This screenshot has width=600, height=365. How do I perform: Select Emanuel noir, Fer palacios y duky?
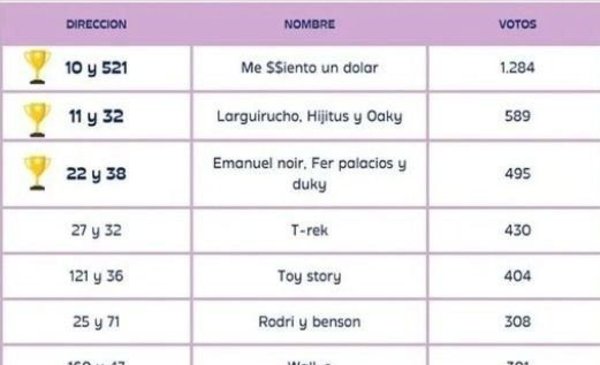click(x=310, y=174)
